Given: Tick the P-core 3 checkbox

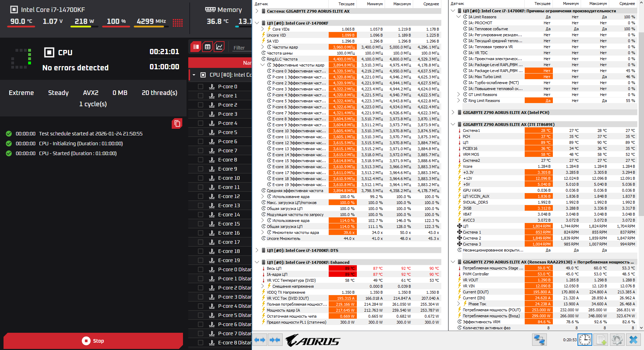Looking at the screenshot, I should [x=201, y=114].
